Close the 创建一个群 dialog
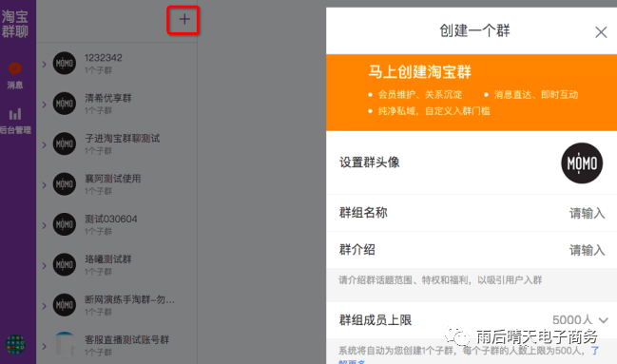The width and height of the screenshot is (617, 364). [601, 32]
